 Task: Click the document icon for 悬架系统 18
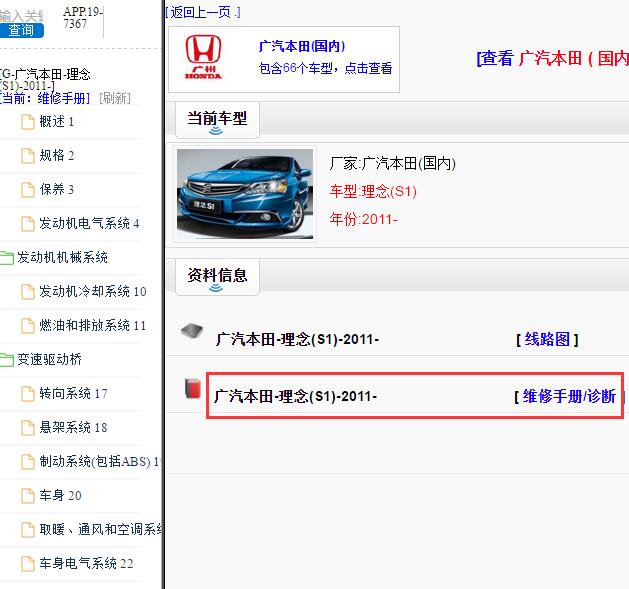coord(28,428)
